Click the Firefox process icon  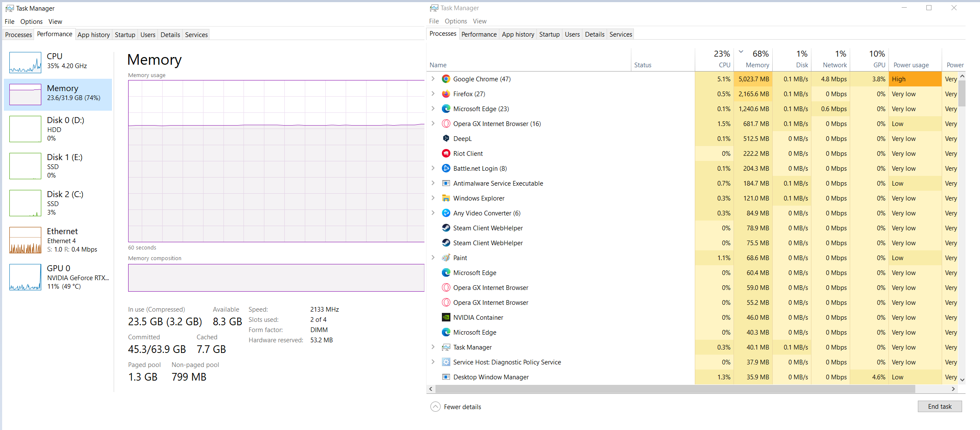click(446, 94)
